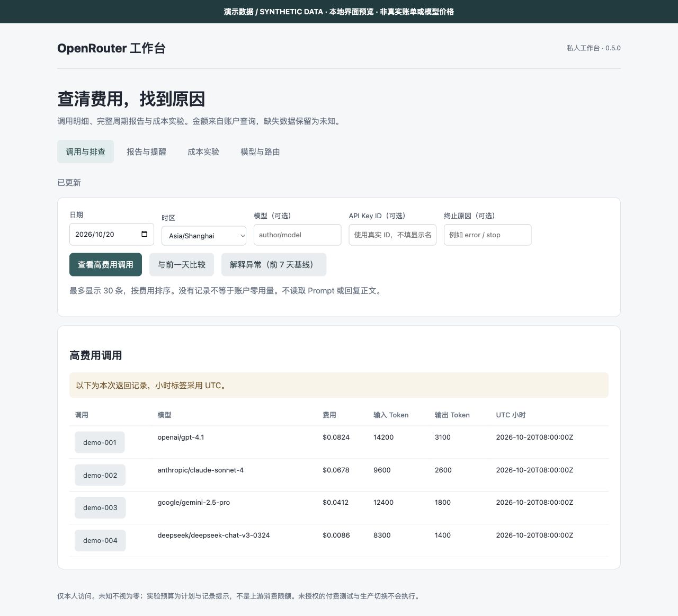Click the API Key ID input field

click(x=392, y=235)
